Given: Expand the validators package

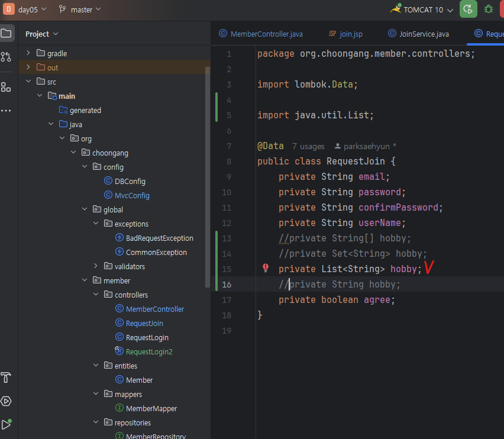Looking at the screenshot, I should 96,266.
